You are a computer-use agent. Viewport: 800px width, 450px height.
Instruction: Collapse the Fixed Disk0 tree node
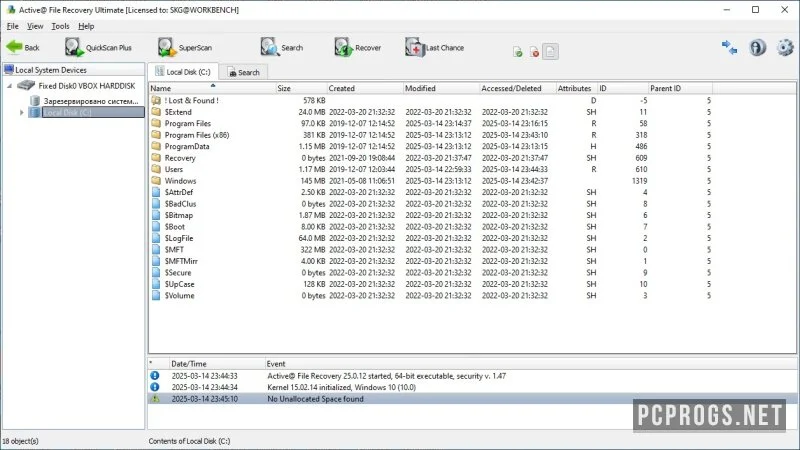[9, 86]
